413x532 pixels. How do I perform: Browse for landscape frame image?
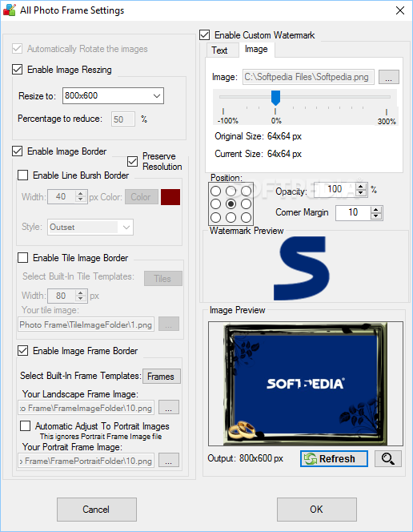169,408
